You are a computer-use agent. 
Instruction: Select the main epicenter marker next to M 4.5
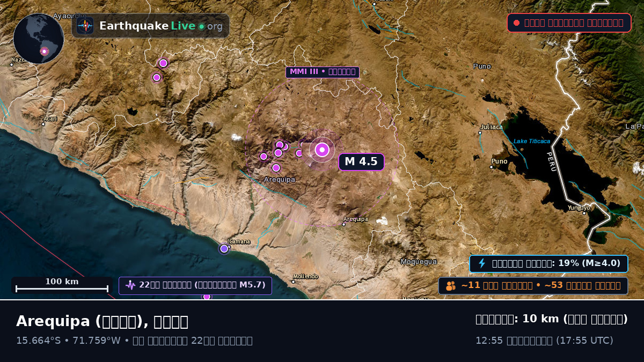(322, 150)
